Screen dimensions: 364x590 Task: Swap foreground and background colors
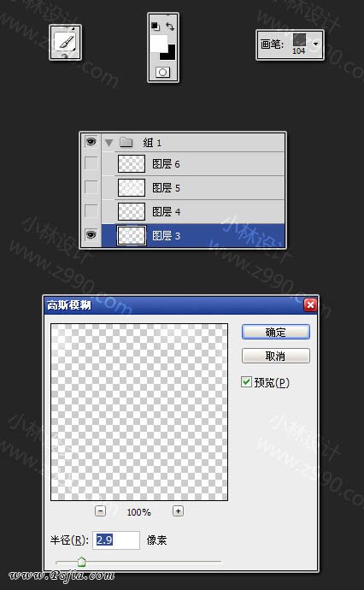[170, 27]
